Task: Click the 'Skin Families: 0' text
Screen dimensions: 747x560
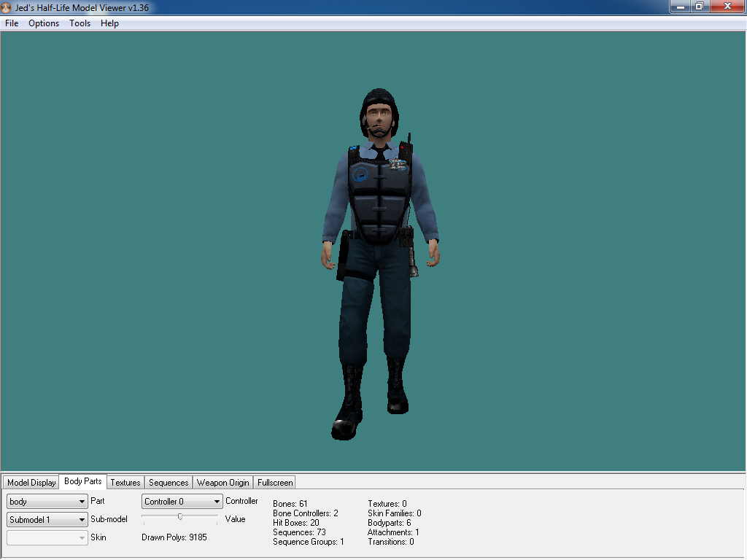Action: [395, 513]
